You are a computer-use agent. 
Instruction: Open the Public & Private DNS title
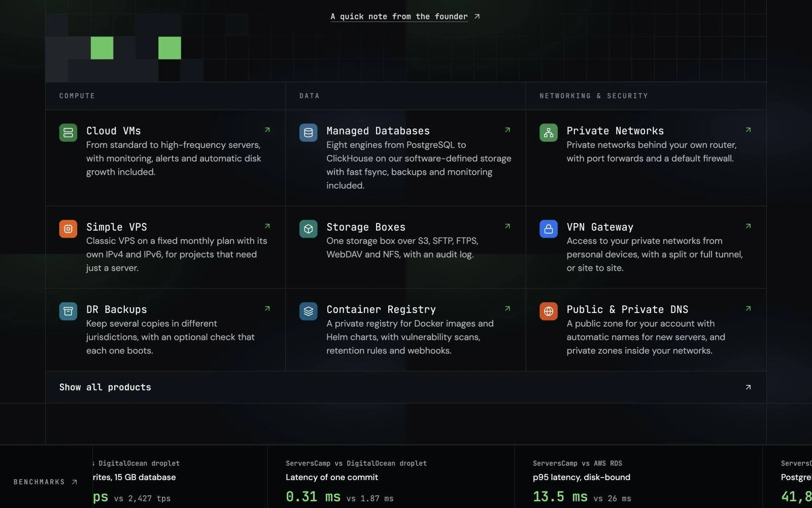[627, 309]
